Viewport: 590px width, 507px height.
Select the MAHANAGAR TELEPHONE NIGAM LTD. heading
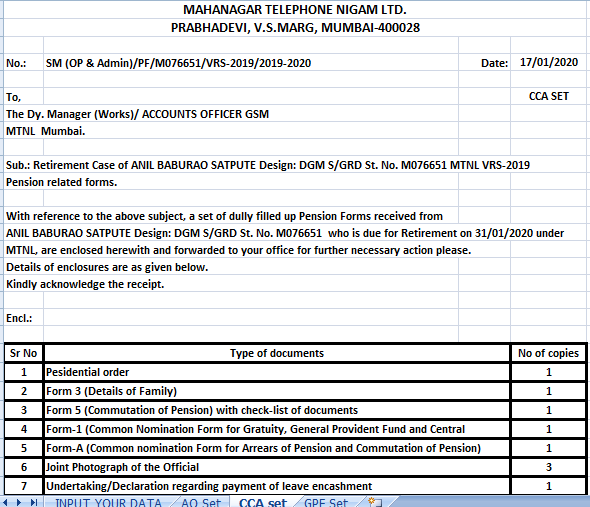(x=295, y=9)
